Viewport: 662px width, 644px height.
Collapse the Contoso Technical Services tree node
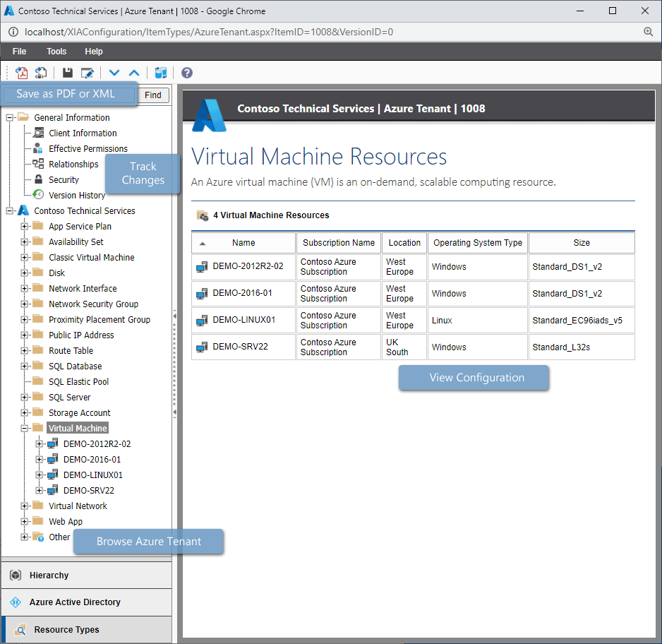point(9,210)
